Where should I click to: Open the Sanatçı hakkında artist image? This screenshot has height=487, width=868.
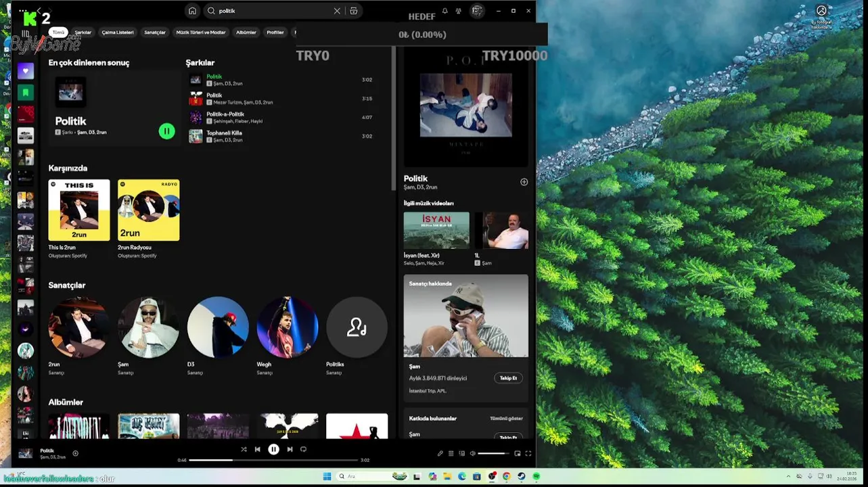coord(466,315)
